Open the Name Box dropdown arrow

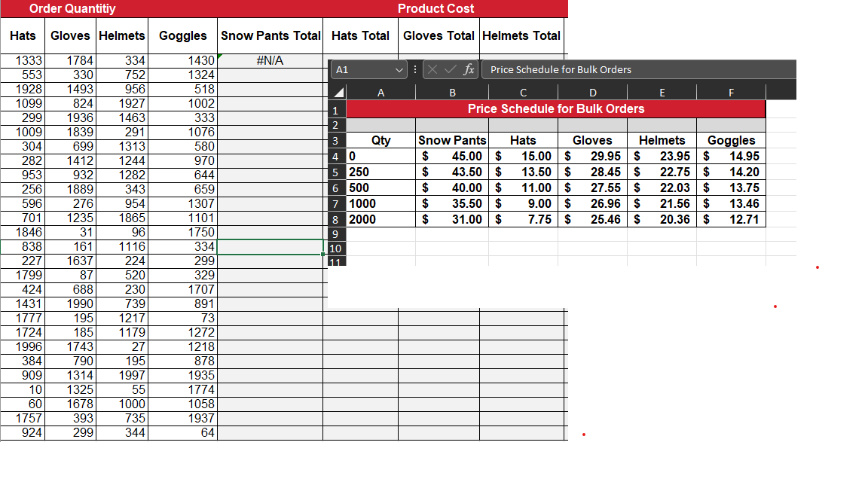pyautogui.click(x=399, y=69)
